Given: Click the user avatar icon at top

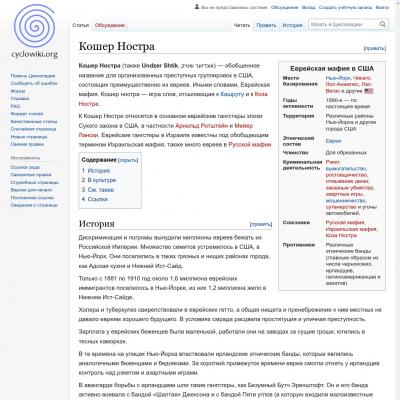Looking at the screenshot, I should pos(197,7).
